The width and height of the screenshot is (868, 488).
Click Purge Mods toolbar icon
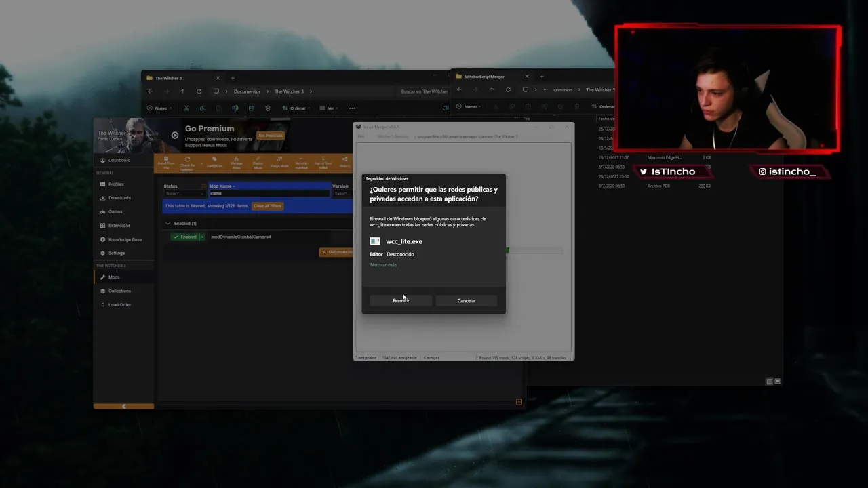[279, 163]
